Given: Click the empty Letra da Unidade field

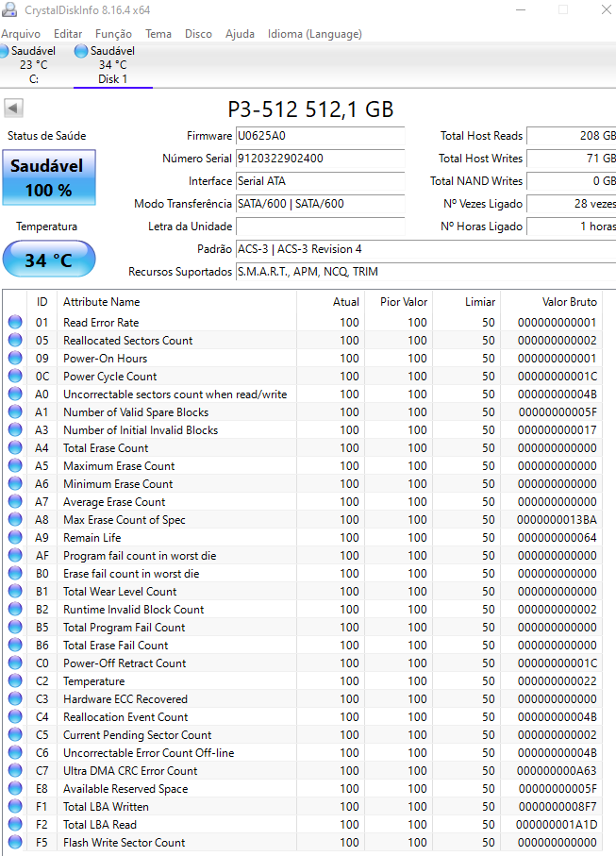Looking at the screenshot, I should coord(320,227).
